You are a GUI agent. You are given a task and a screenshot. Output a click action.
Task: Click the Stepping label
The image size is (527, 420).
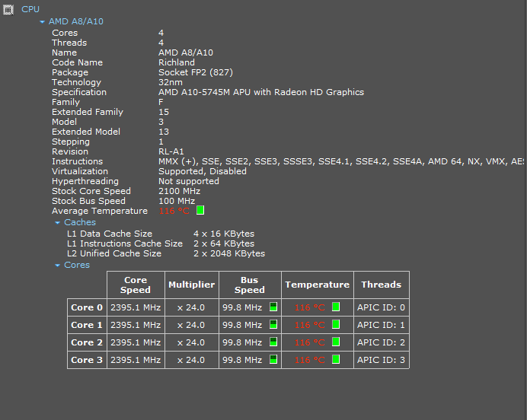(71, 142)
